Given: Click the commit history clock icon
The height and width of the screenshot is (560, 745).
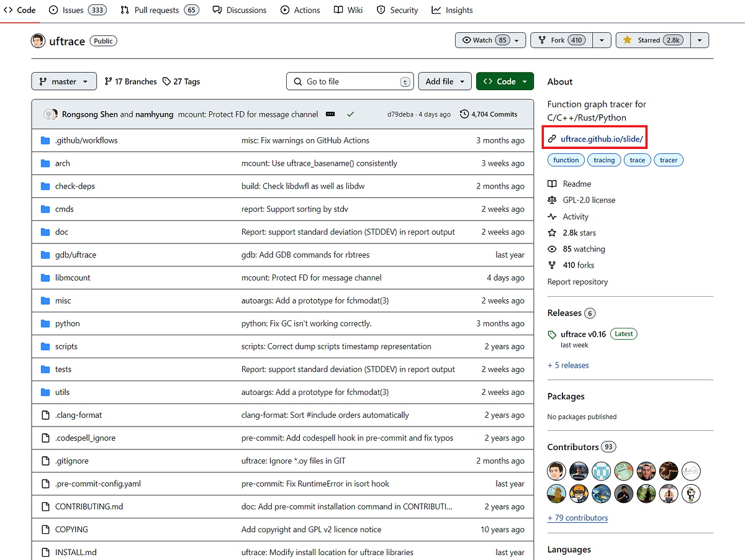Looking at the screenshot, I should (x=464, y=114).
